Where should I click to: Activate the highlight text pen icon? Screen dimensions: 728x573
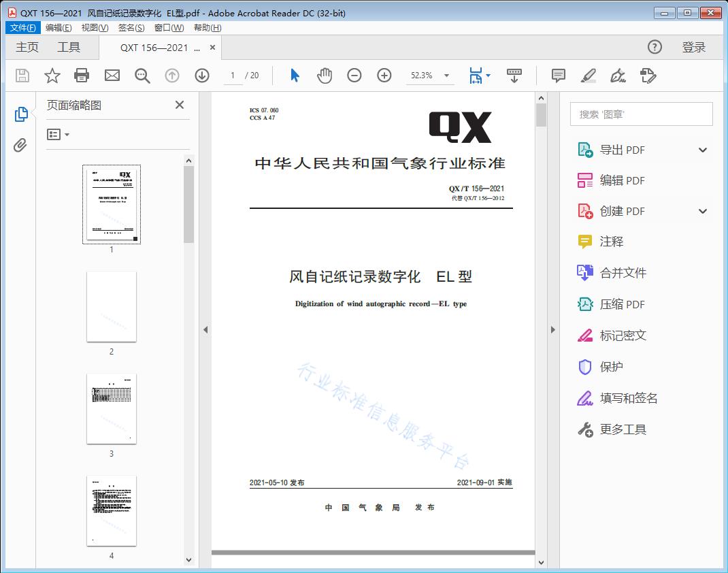coord(589,76)
